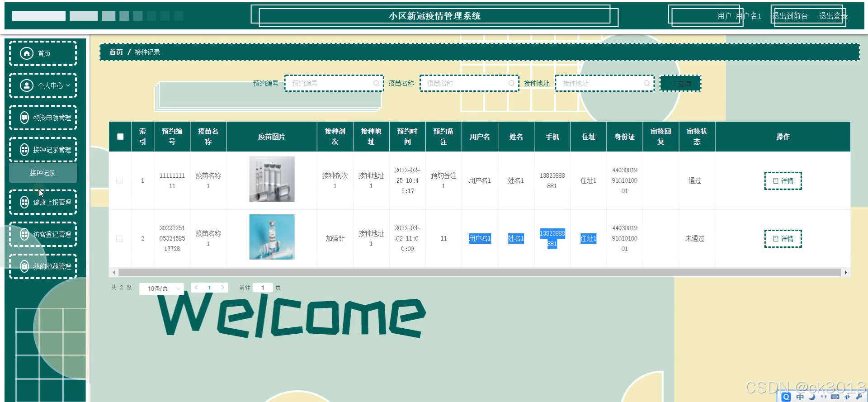Image resolution: width=868 pixels, height=402 pixels.
Task: Open vaccine vials thumbnail in row 1
Action: click(x=272, y=179)
